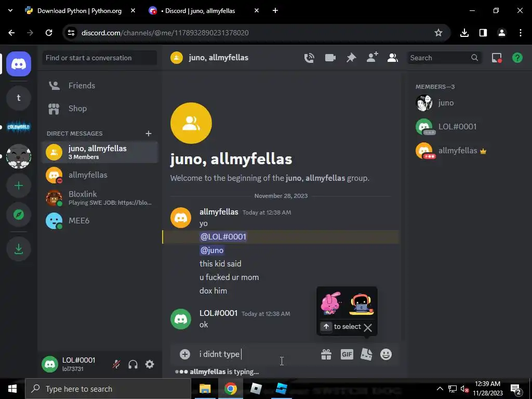Click the @LOL#0001 mention
This screenshot has width=532, height=399.
coord(223,237)
